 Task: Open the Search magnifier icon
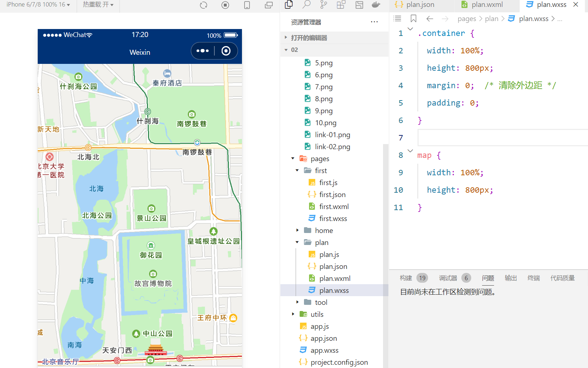tap(307, 5)
